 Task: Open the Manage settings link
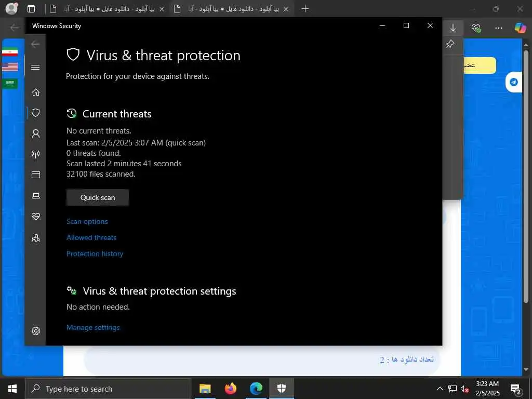pyautogui.click(x=93, y=327)
